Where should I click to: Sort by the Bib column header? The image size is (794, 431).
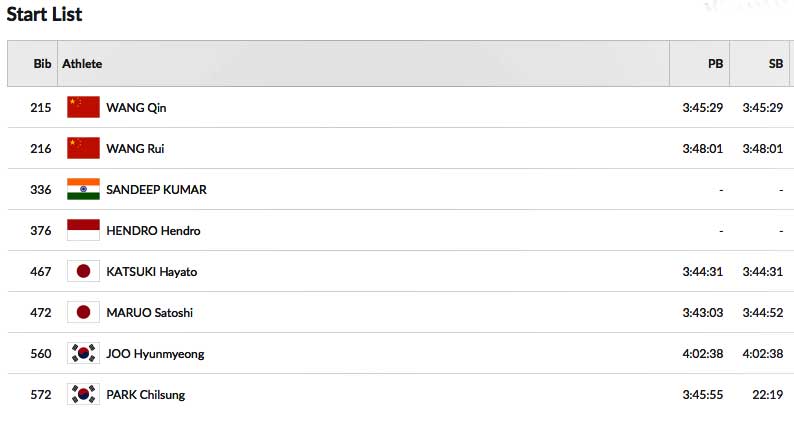click(x=42, y=63)
